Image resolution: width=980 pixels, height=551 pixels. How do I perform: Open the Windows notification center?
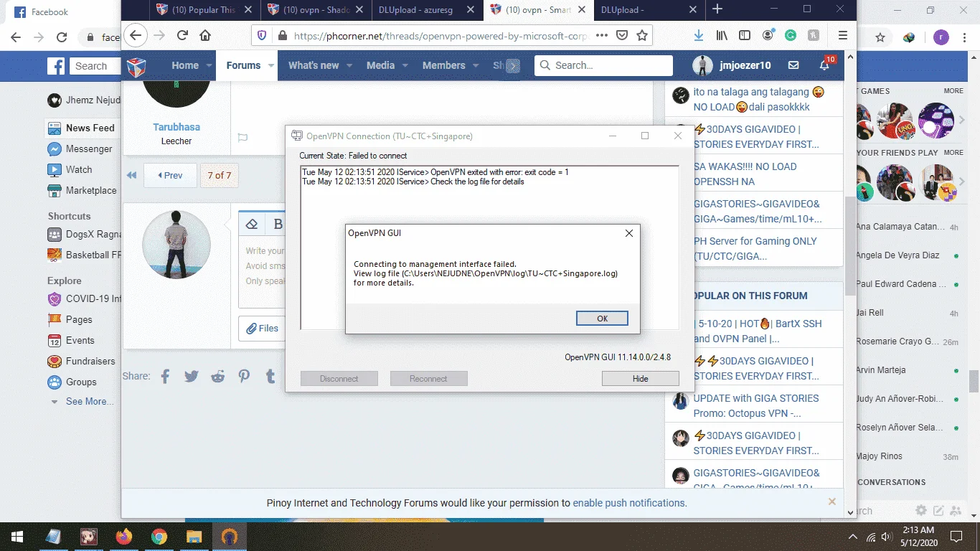[x=956, y=537]
